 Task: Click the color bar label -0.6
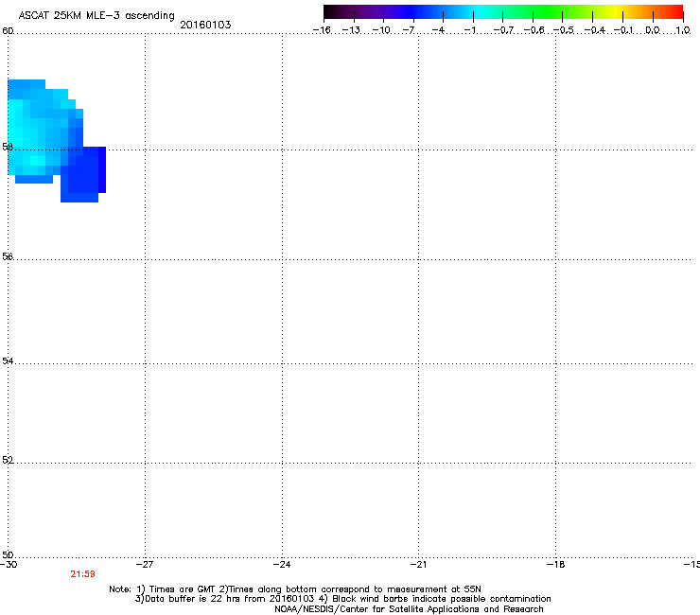coord(534,30)
